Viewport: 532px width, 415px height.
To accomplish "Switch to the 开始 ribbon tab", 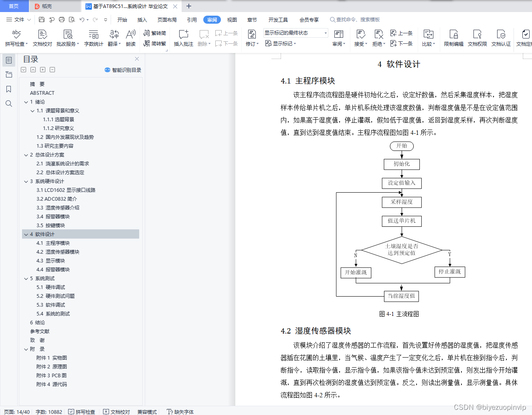I will 122,20.
